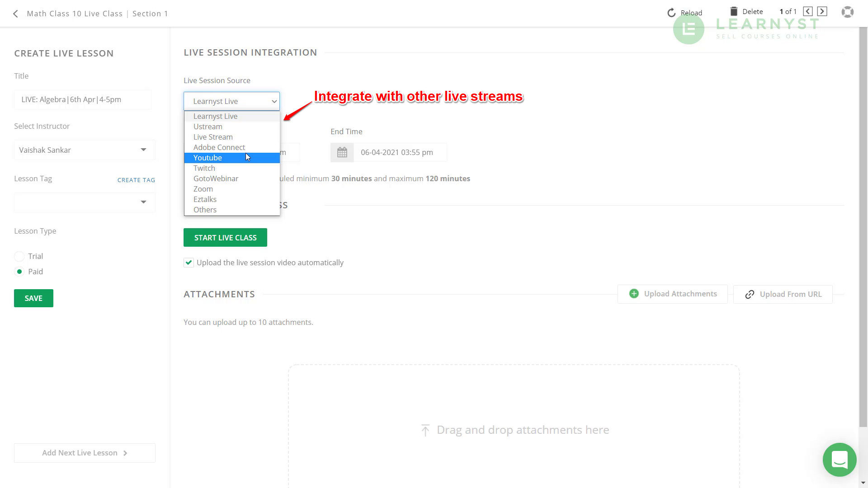Click 'You can upload up to 10 attachments.' text
The width and height of the screenshot is (868, 488).
click(x=248, y=322)
